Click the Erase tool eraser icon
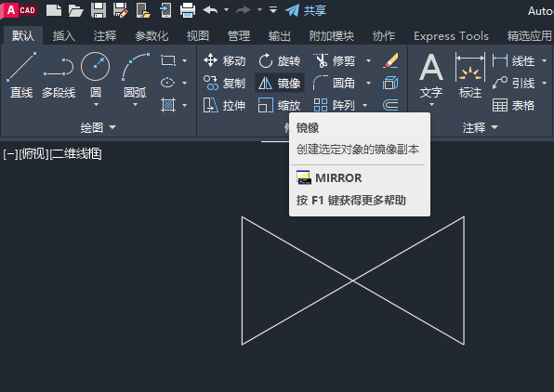554x392 pixels. coord(390,60)
